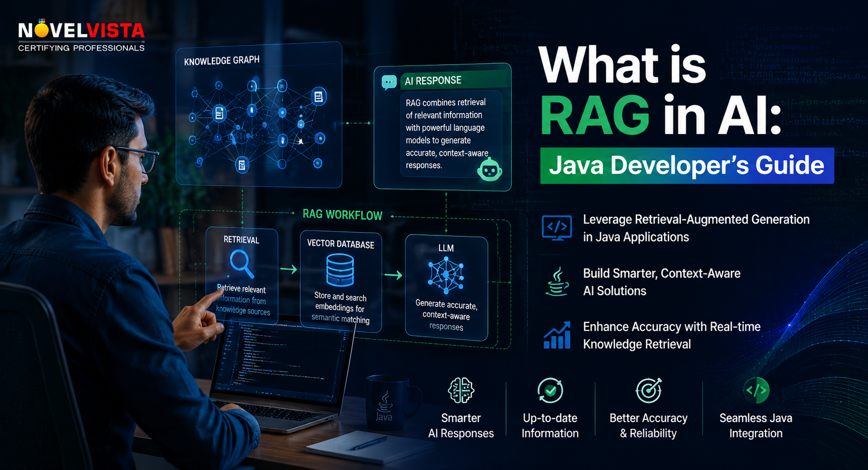Click the arrow between Vector Database and LLM

393,275
